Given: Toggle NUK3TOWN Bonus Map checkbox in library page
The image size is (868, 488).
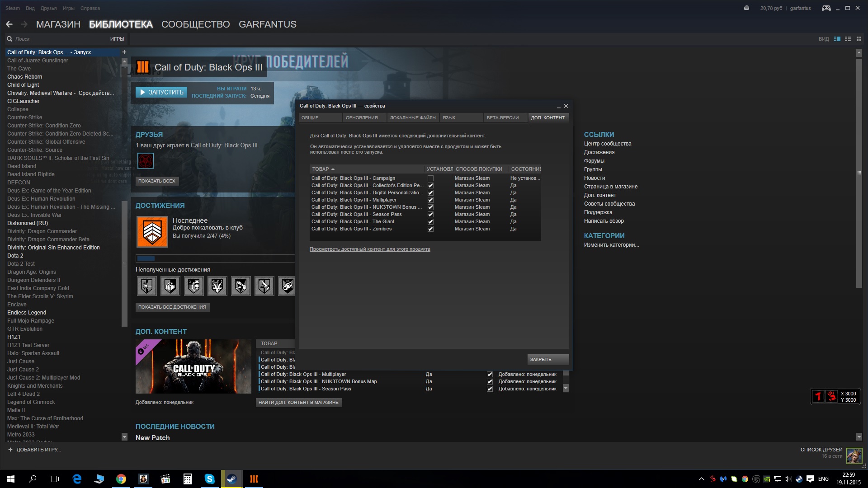Looking at the screenshot, I should pos(490,382).
